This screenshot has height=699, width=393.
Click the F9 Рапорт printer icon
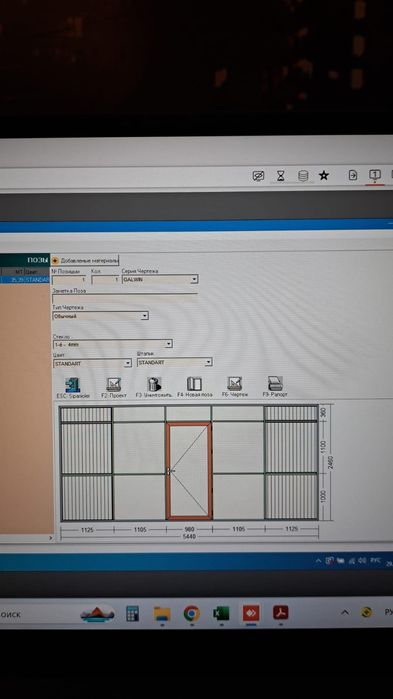275,383
